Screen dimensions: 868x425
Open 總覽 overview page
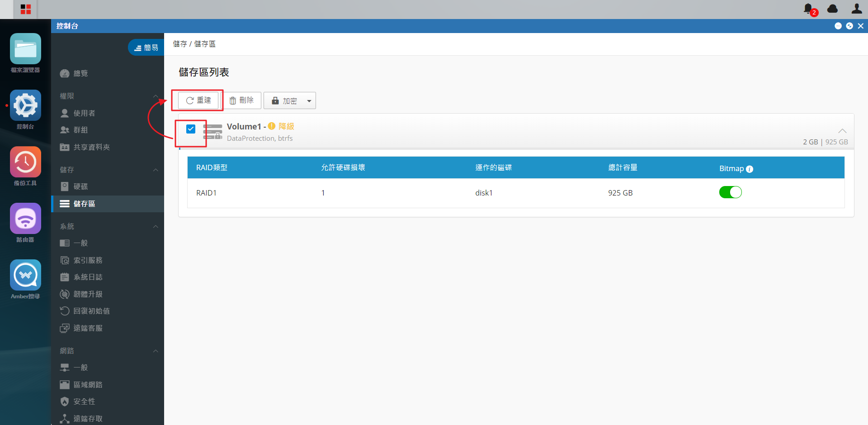click(x=108, y=73)
